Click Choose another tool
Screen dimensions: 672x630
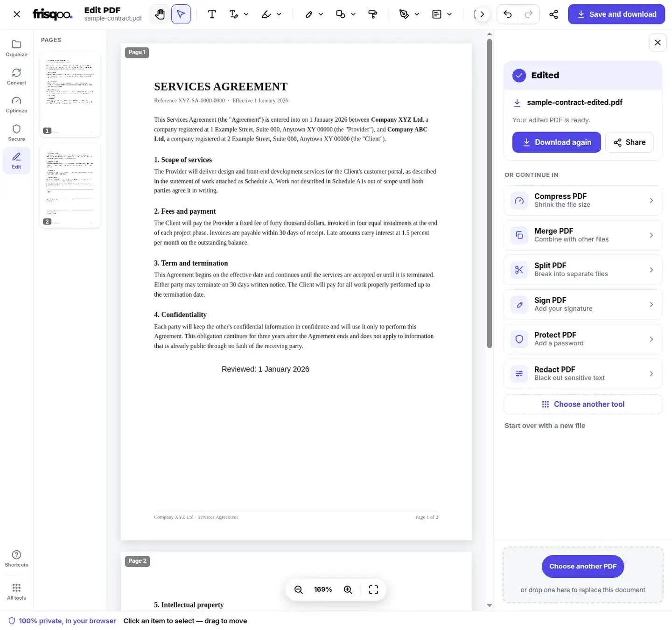583,404
